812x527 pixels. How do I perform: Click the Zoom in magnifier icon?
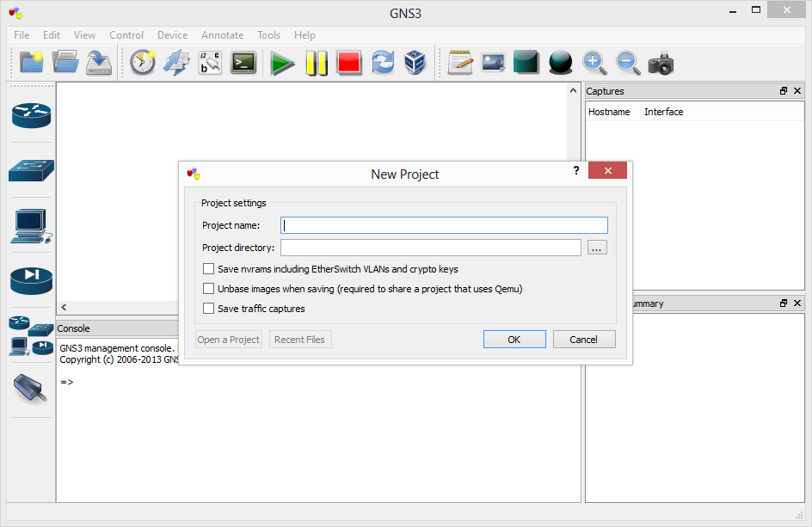click(594, 63)
